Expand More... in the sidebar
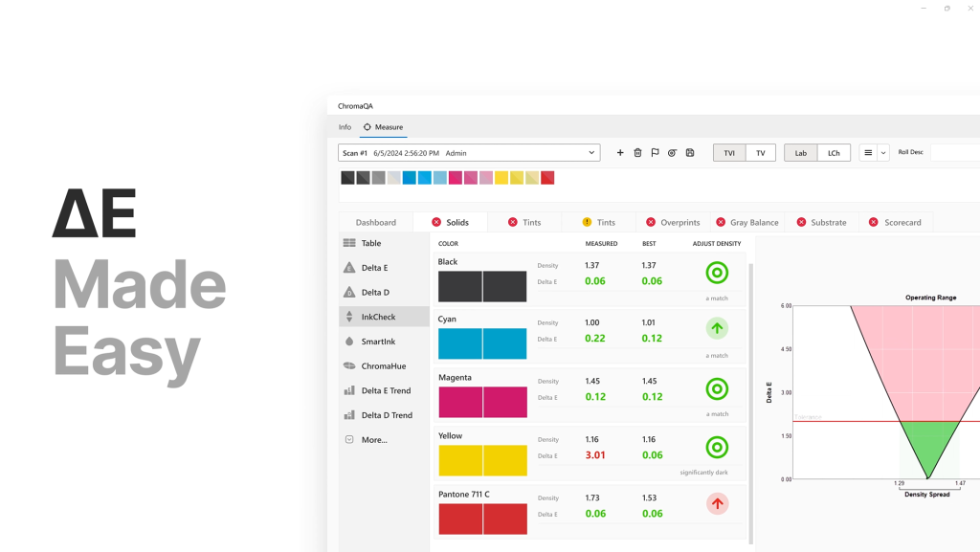Screen dimensions: 980x552 point(373,440)
